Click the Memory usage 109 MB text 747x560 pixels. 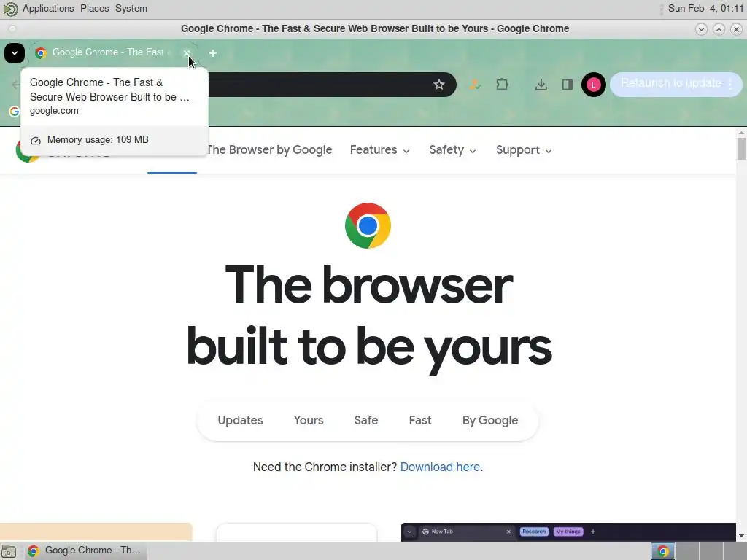[98, 139]
